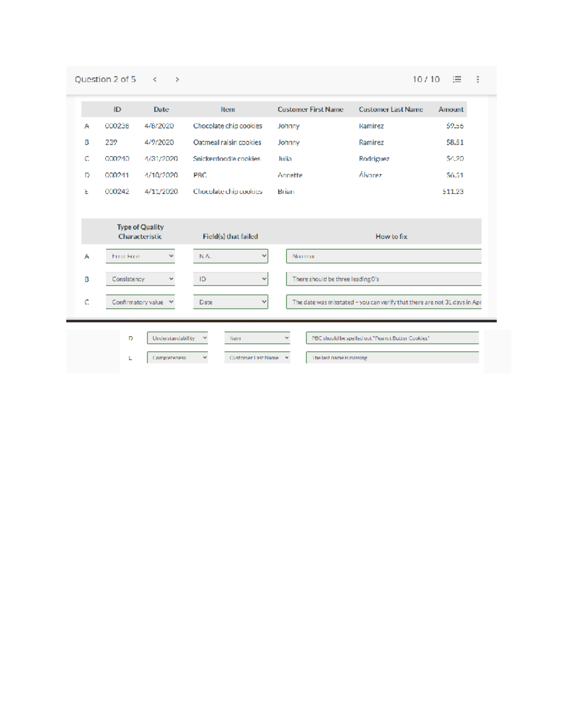Screen dimensions: 563x728
Task: Click the 'three leading 0's' text field
Action: point(383,279)
